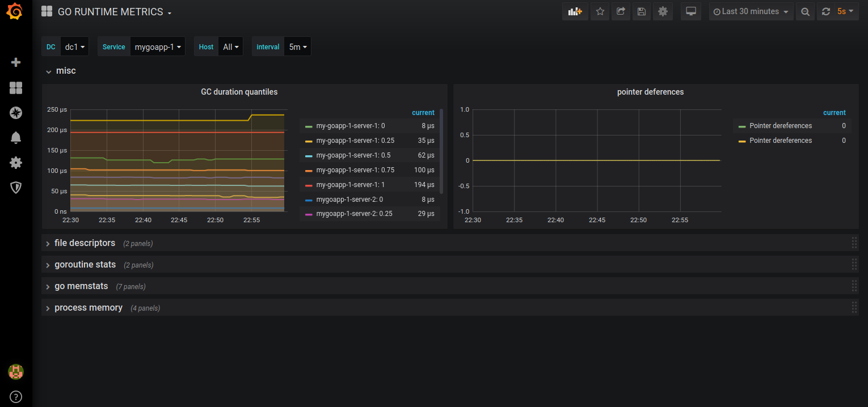Grab process memory row drag handle
The height and width of the screenshot is (407, 868).
pyautogui.click(x=854, y=308)
